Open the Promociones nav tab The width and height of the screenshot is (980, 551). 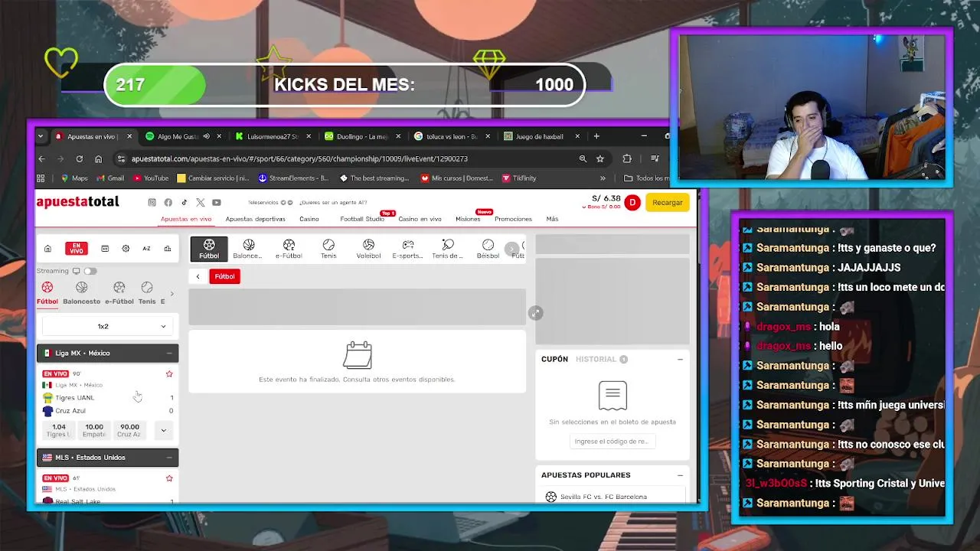click(513, 219)
